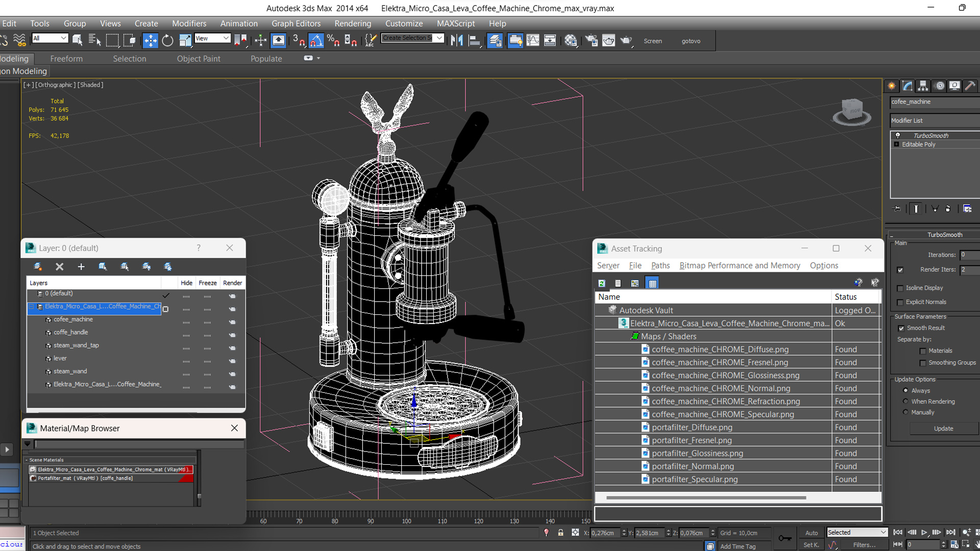Open Render Setup icon
Viewport: 980px width, 551px height.
[x=591, y=41]
